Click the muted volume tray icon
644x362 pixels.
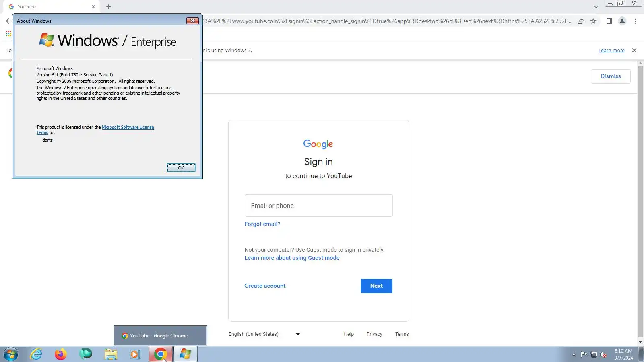(603, 354)
